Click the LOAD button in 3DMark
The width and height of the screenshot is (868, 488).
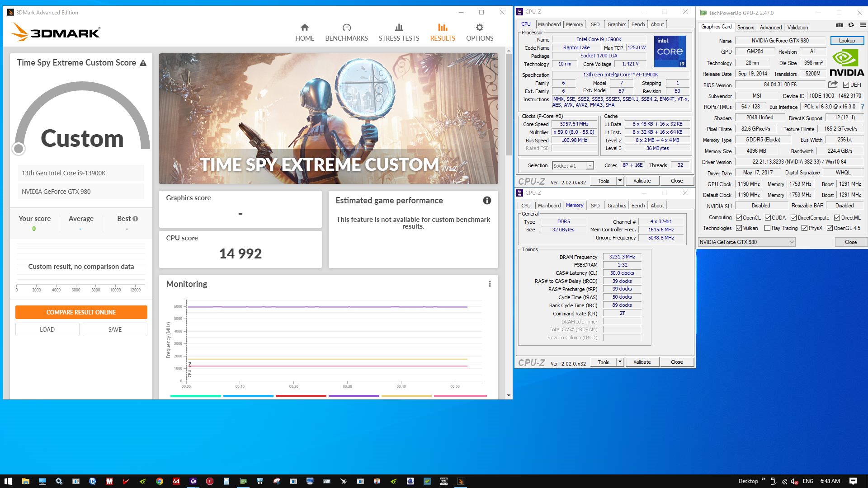[x=47, y=329]
